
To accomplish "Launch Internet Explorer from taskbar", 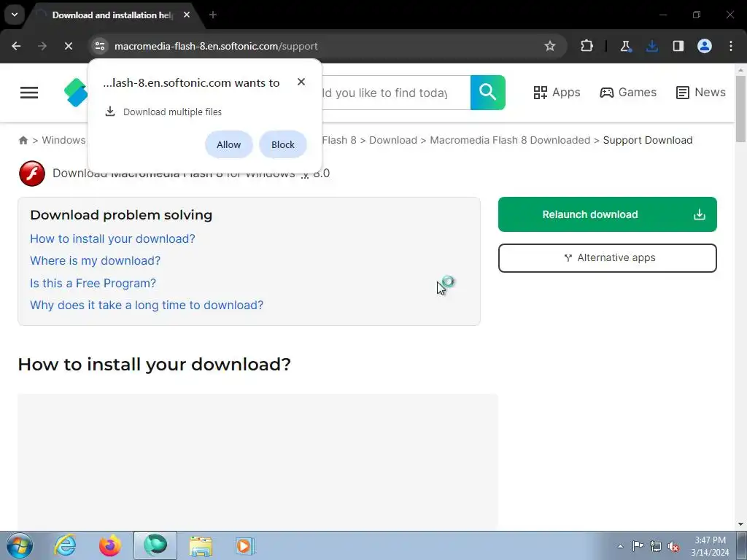I will 65,545.
